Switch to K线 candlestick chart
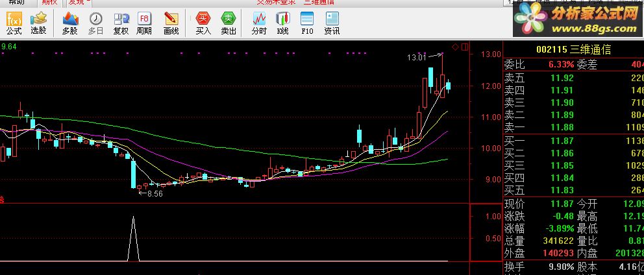This screenshot has width=644, height=275. point(282,23)
